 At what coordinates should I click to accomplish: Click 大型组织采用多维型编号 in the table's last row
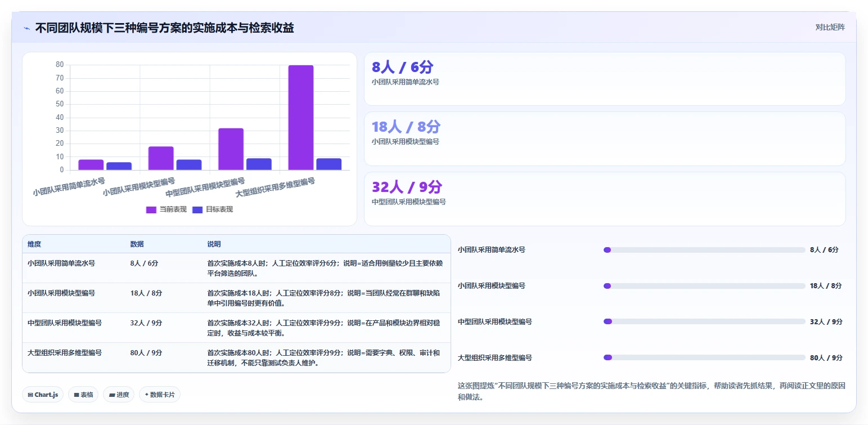65,352
